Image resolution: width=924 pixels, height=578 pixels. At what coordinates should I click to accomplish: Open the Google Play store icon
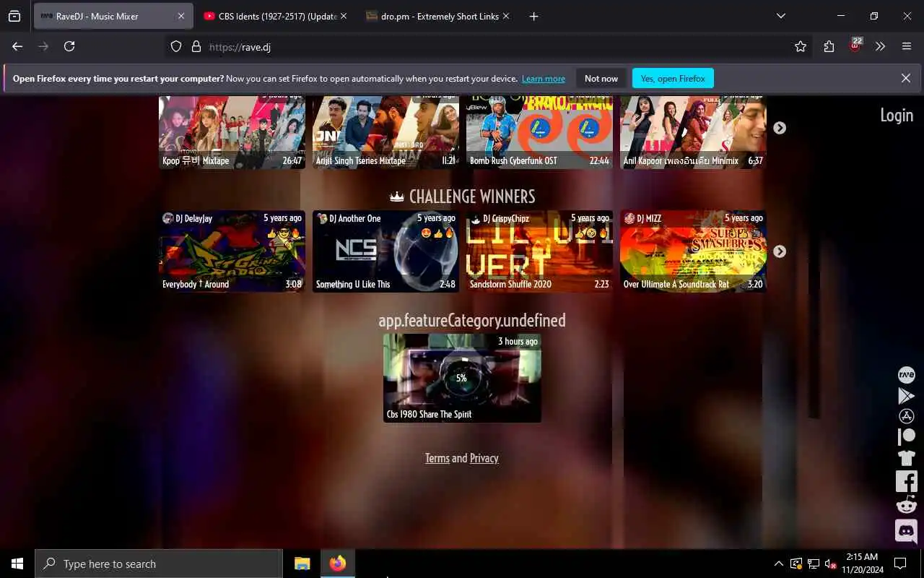[x=906, y=395]
